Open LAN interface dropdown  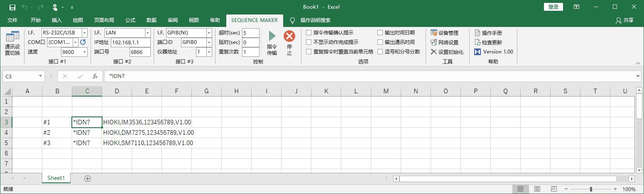coord(147,33)
